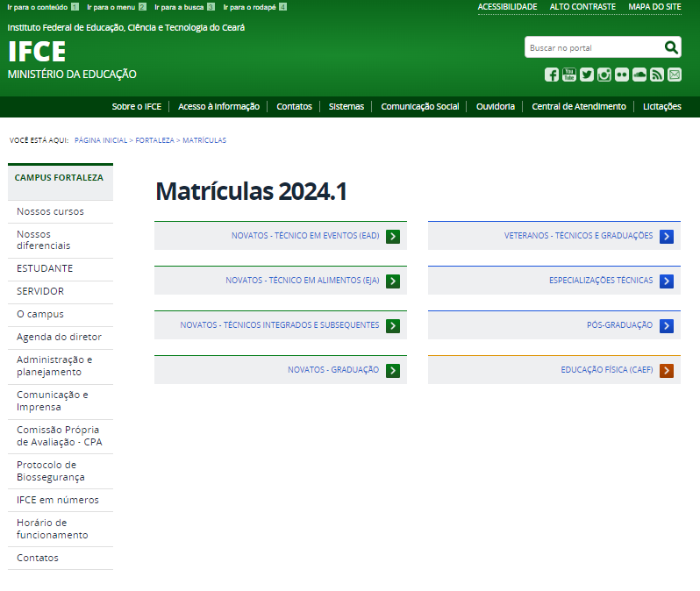Click the Flickr icon
Screen dimensions: 700x591
(621, 75)
